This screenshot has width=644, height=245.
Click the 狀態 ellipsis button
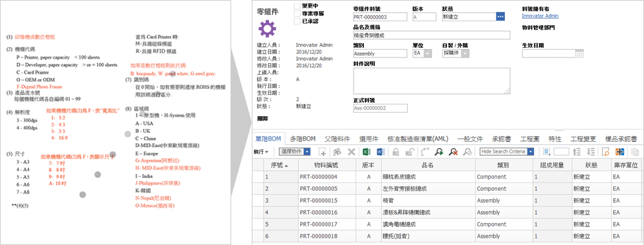coord(500,17)
